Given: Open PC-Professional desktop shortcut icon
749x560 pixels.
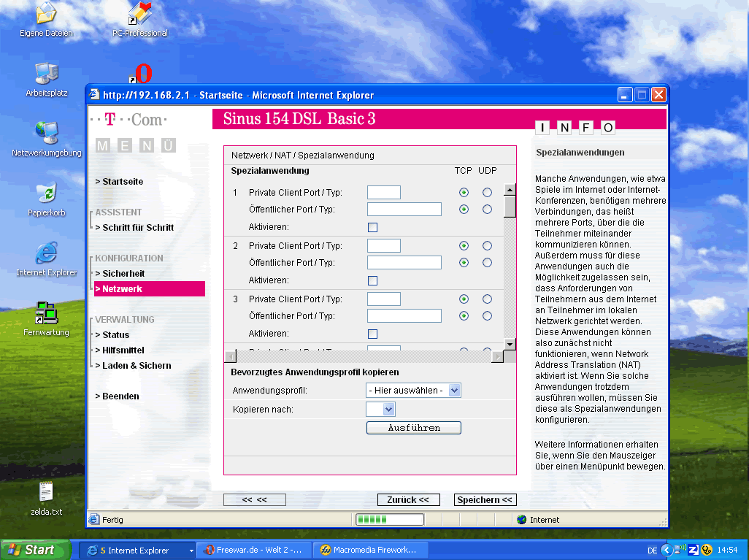Looking at the screenshot, I should [140, 13].
